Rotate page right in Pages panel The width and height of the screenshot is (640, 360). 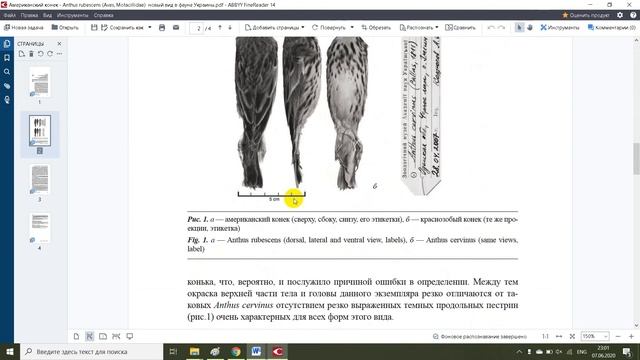point(50,54)
